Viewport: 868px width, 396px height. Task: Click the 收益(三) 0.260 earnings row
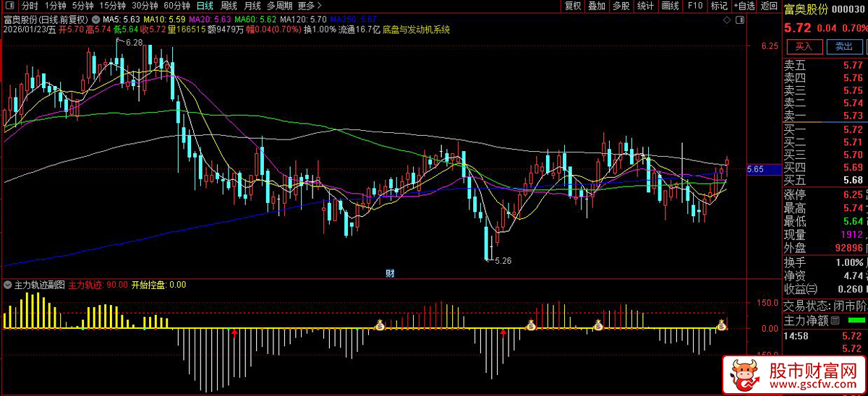[x=825, y=289]
